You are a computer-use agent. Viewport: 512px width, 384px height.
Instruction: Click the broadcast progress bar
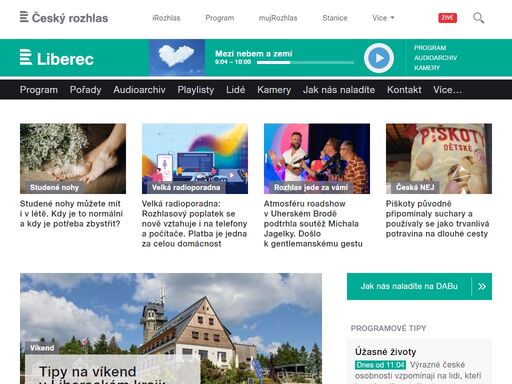click(305, 62)
